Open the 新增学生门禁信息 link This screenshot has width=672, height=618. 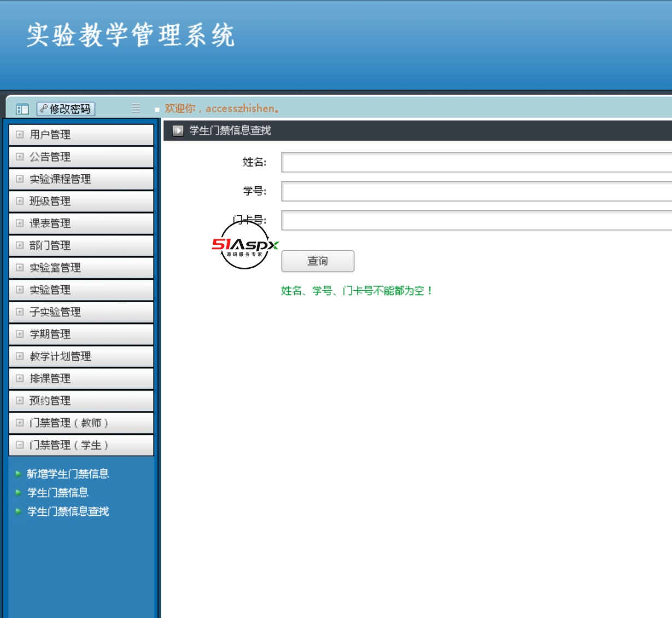pos(68,474)
